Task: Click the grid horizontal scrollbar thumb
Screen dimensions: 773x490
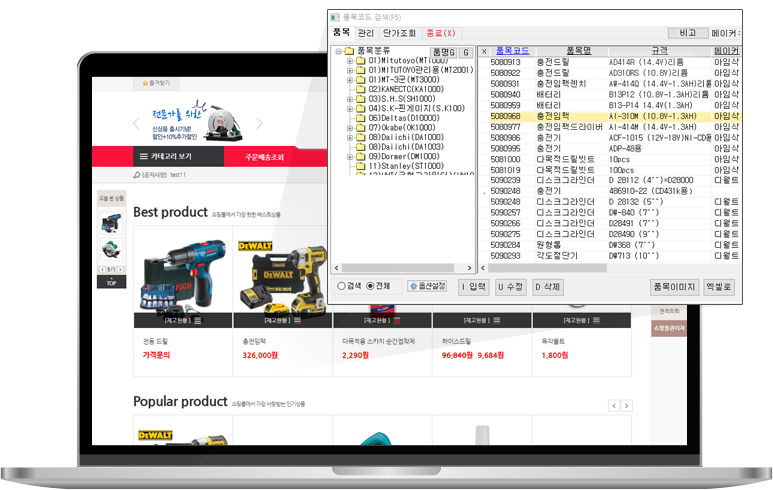Action: [x=547, y=268]
